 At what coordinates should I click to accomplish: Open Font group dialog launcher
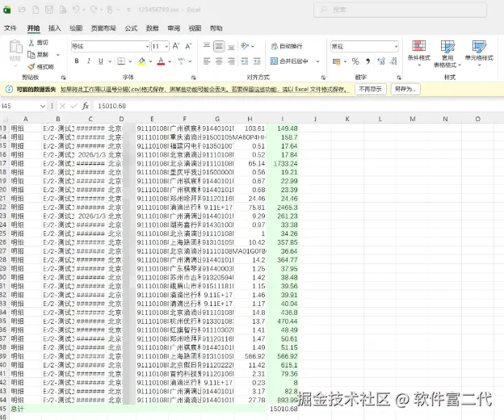(x=194, y=78)
